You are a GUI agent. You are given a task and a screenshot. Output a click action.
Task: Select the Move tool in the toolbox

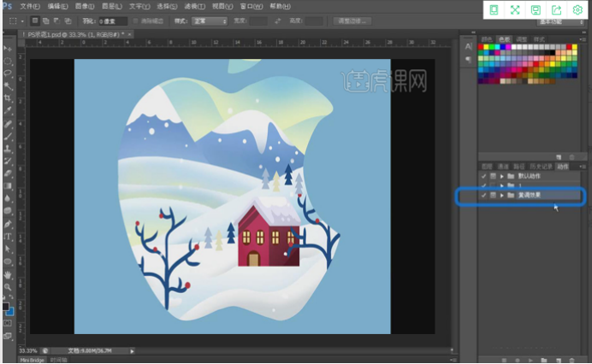point(8,50)
